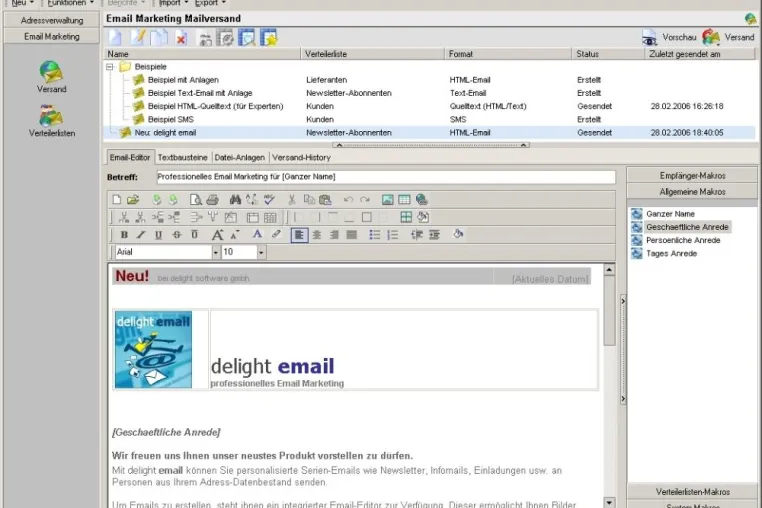The image size is (762, 508).
Task: Click the insert table icon
Action: pyautogui.click(x=404, y=199)
